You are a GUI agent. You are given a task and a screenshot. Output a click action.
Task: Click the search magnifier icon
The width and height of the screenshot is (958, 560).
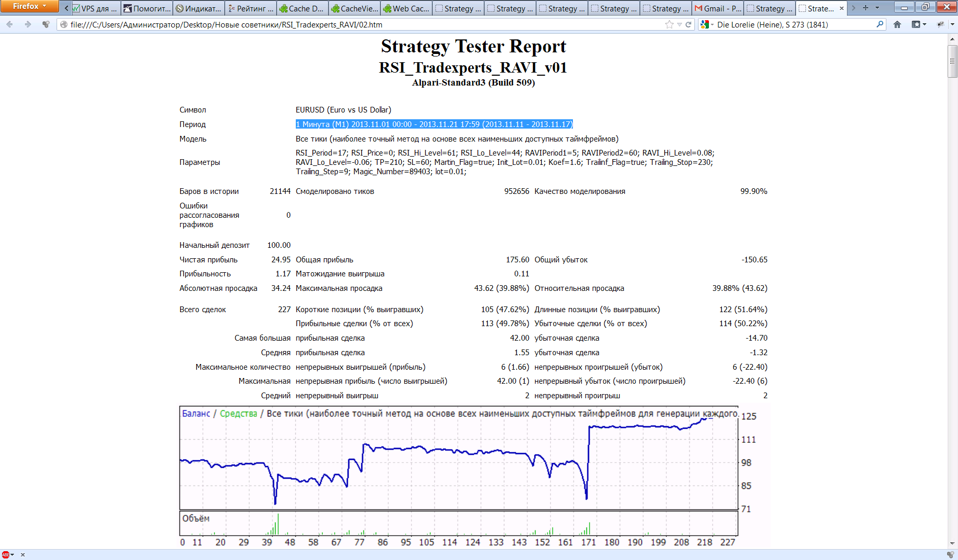point(880,24)
